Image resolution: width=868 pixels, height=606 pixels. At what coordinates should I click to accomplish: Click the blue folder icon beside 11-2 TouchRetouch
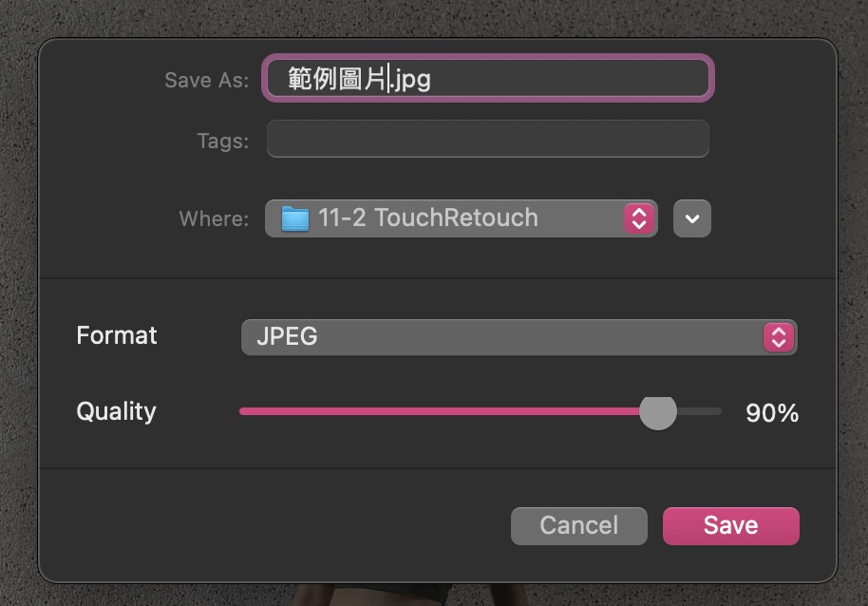295,218
